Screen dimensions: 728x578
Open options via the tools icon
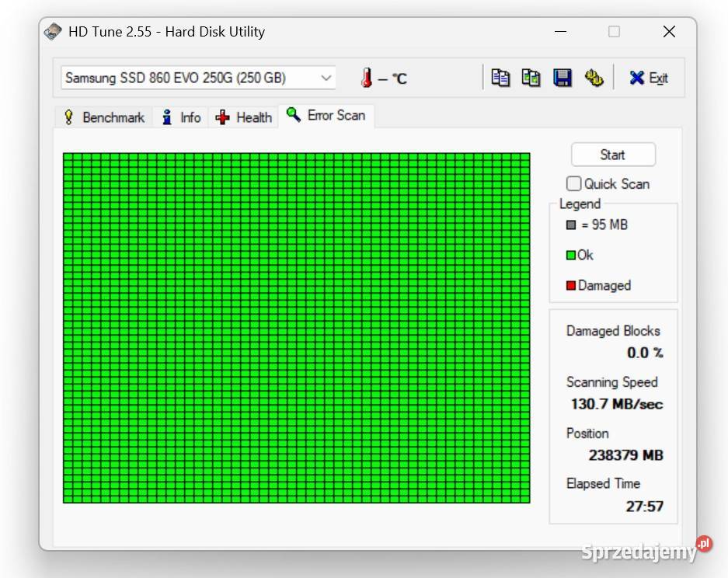pyautogui.click(x=594, y=78)
